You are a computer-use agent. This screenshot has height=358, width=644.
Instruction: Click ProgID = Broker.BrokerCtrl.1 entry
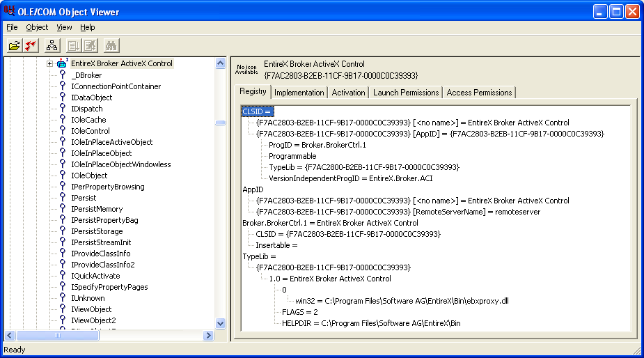coord(317,145)
